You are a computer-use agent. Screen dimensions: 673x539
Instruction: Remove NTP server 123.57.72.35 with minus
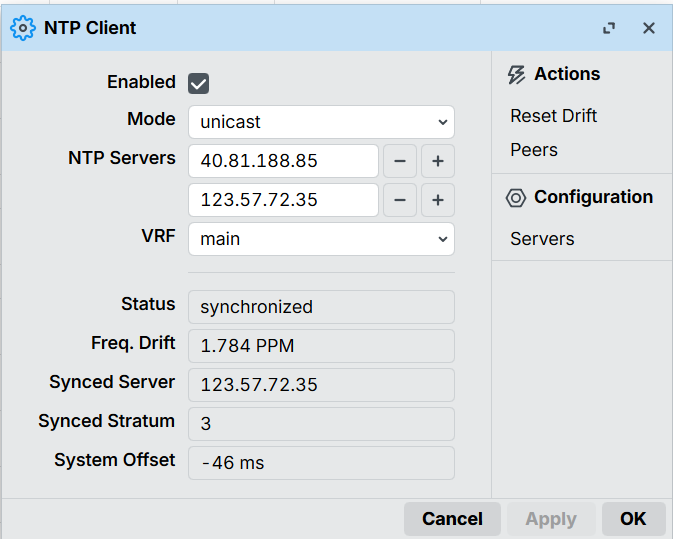(x=399, y=200)
